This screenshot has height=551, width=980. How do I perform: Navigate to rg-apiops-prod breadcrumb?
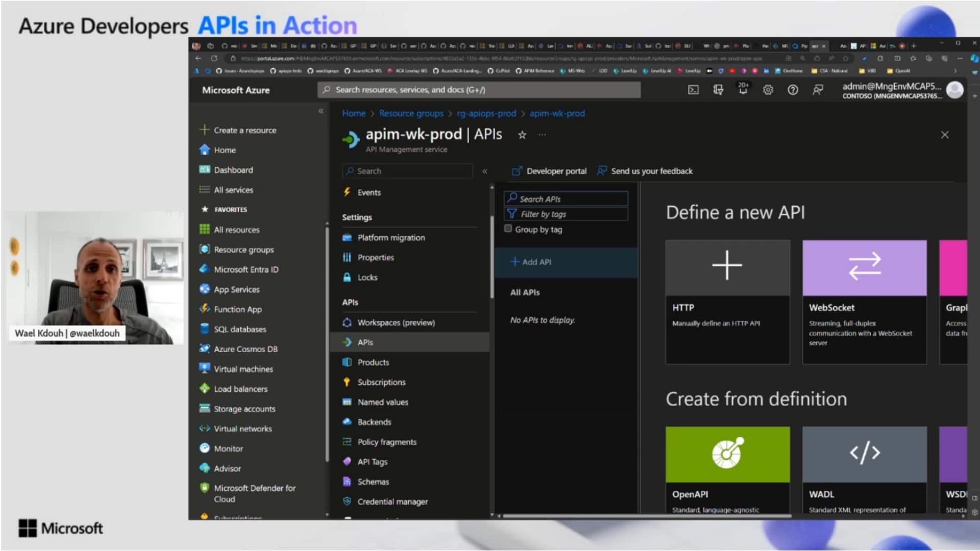point(486,113)
